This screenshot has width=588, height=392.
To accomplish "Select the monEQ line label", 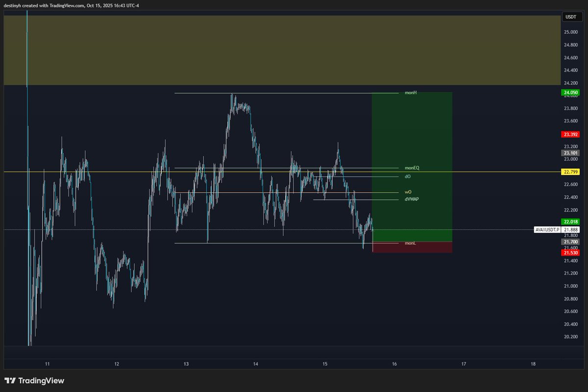I will pyautogui.click(x=412, y=168).
